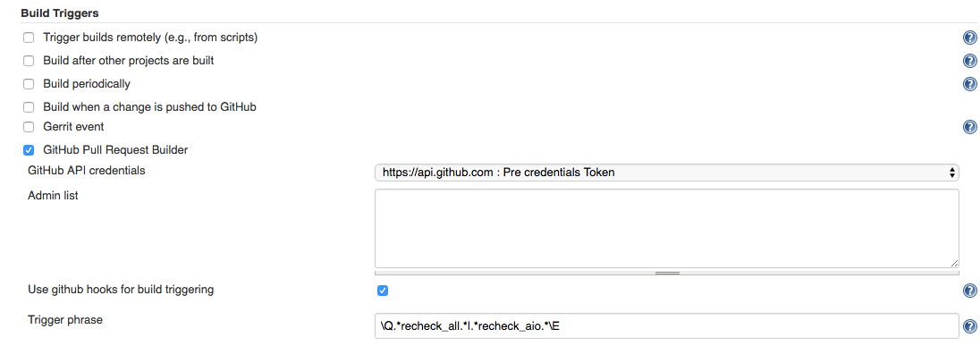Enable Build periodically option
The width and height of the screenshot is (980, 346).
tap(29, 84)
